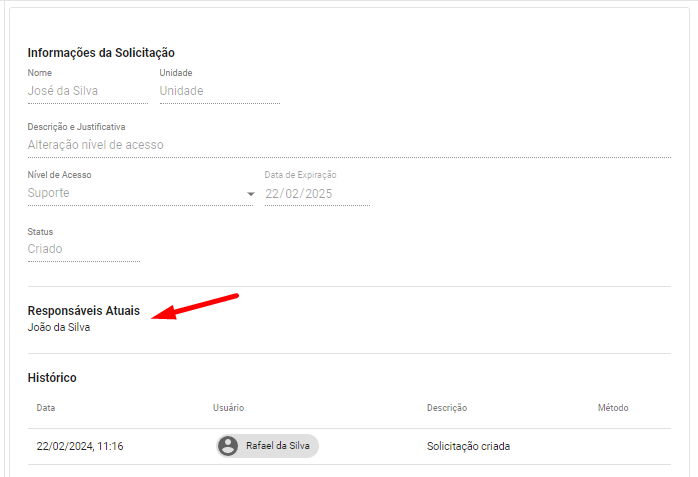698x477 pixels.
Task: Click the Status field showing Criado
Action: (82, 249)
